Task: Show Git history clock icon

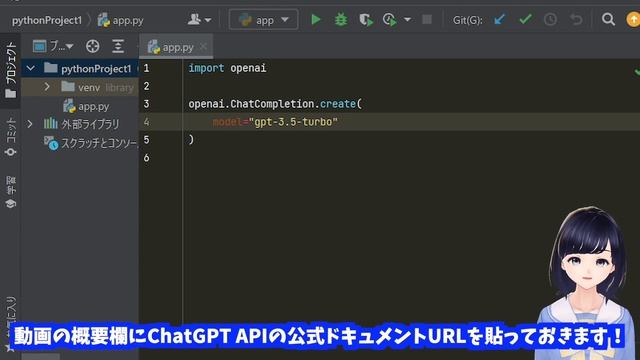Action: (x=550, y=20)
